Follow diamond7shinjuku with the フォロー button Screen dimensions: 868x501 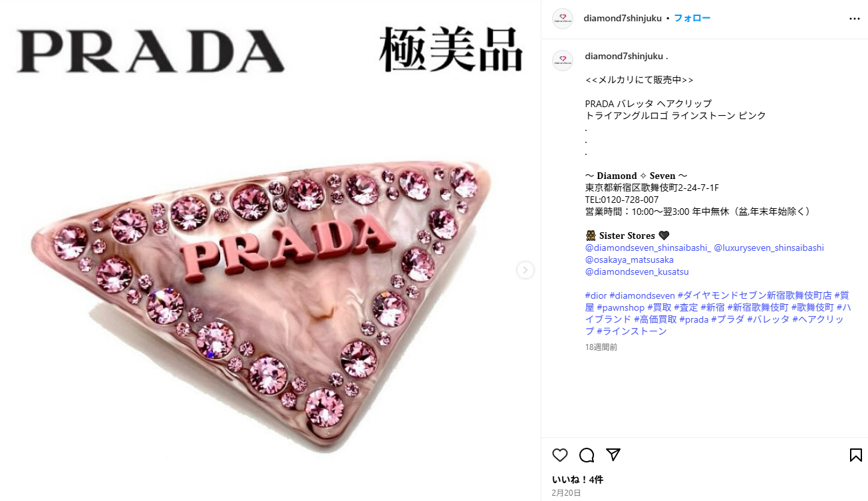(x=692, y=18)
